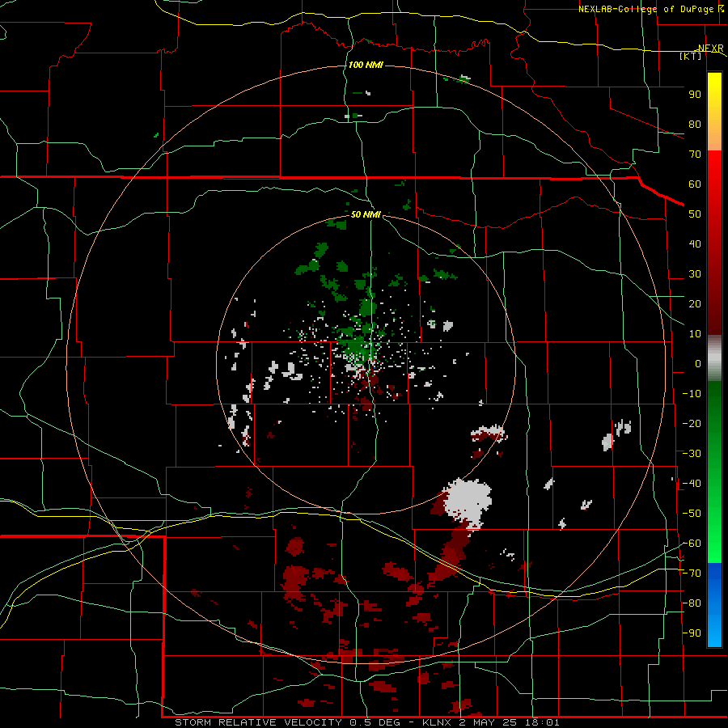
Task: Select the positive 60 scale value
Action: [x=695, y=184]
